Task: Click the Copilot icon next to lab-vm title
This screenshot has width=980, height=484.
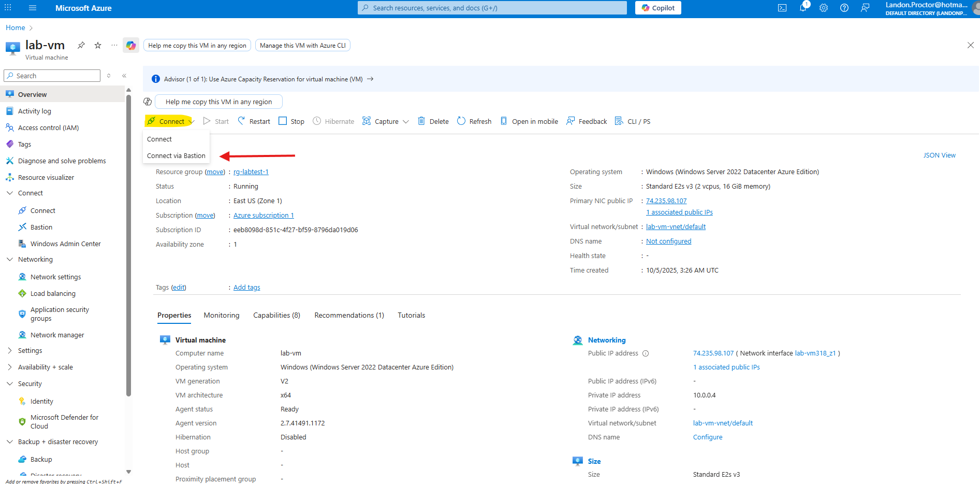Action: (x=131, y=46)
